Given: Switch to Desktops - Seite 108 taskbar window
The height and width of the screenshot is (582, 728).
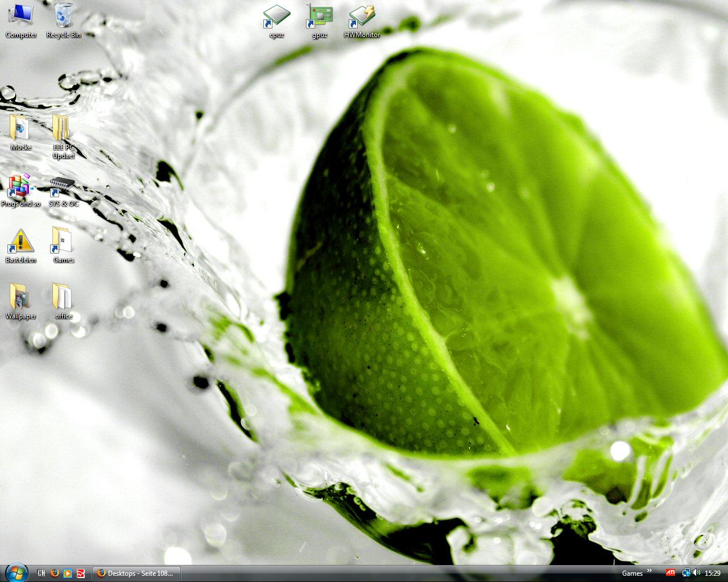Looking at the screenshot, I should [136, 573].
